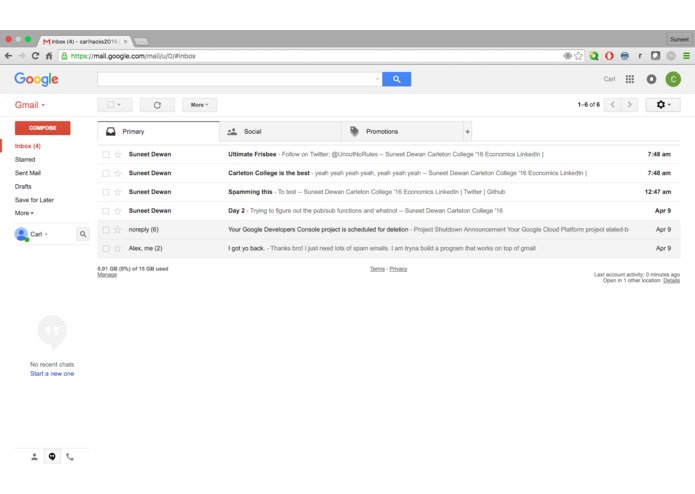Open the Chrome hamburger menu
The image size is (695, 494).
click(x=686, y=56)
